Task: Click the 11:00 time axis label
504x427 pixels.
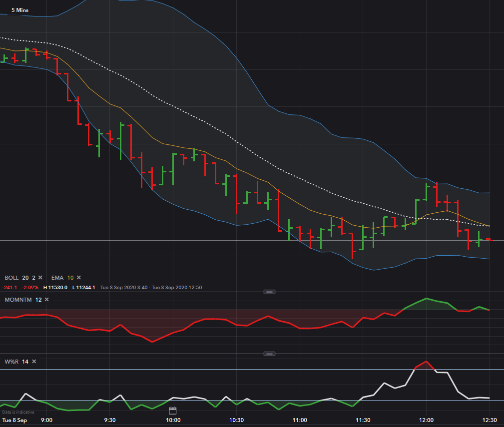Action: (x=300, y=420)
